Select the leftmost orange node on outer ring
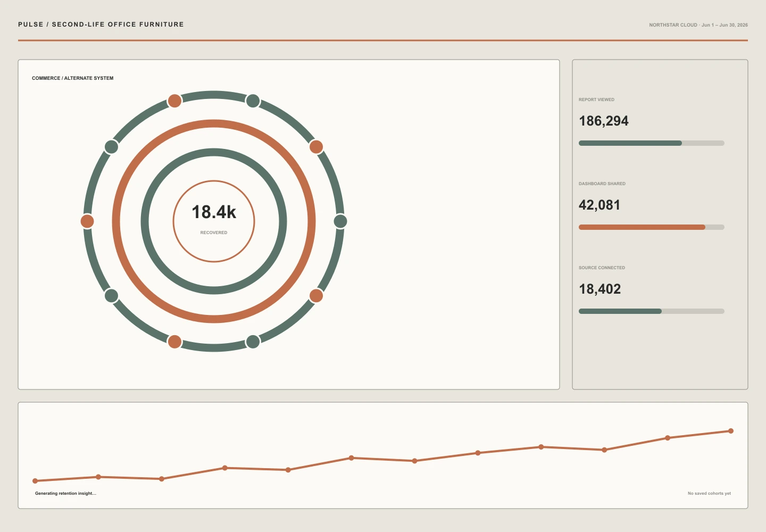The height and width of the screenshot is (532, 766). pos(87,221)
